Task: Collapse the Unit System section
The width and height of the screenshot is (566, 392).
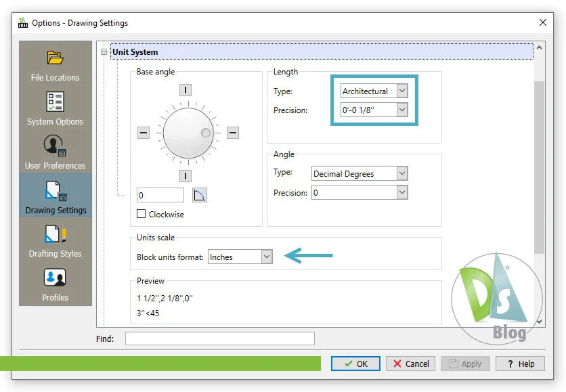Action: point(104,52)
